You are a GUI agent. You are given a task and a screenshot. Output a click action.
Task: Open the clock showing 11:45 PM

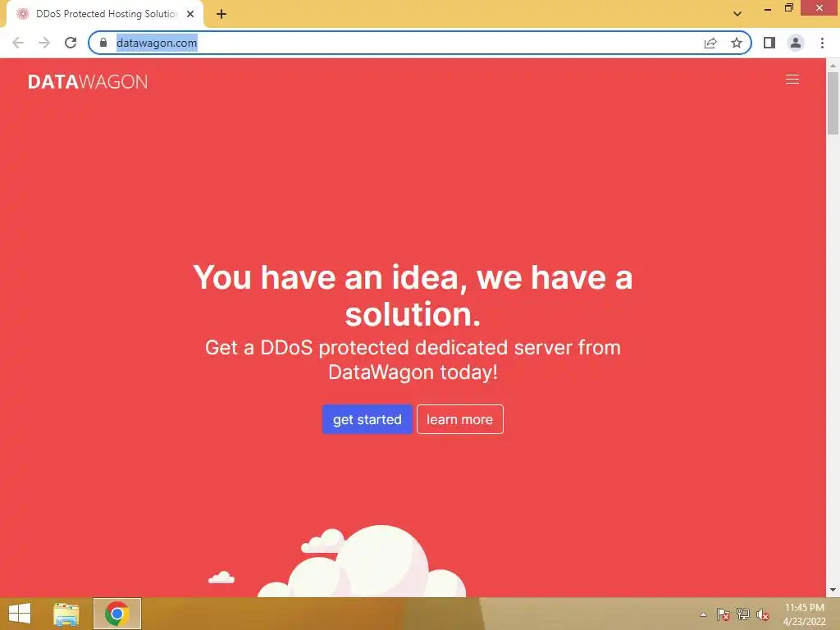pyautogui.click(x=804, y=614)
